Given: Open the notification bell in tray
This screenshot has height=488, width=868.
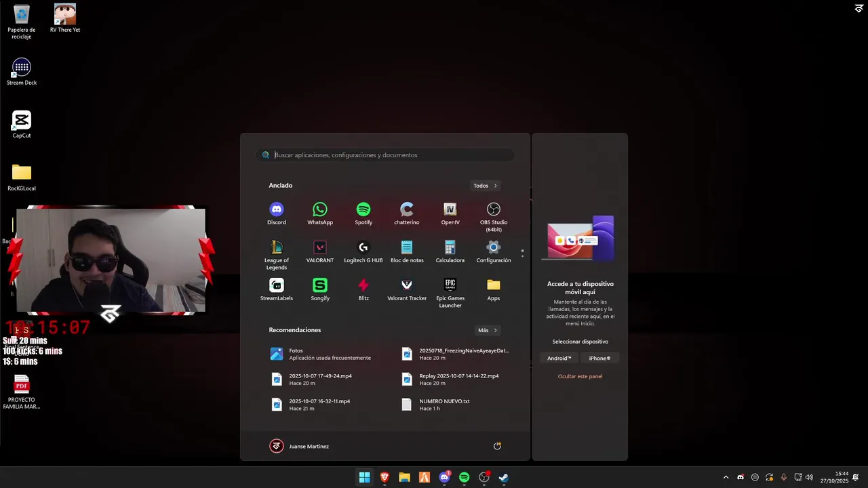Looking at the screenshot, I should (x=856, y=477).
